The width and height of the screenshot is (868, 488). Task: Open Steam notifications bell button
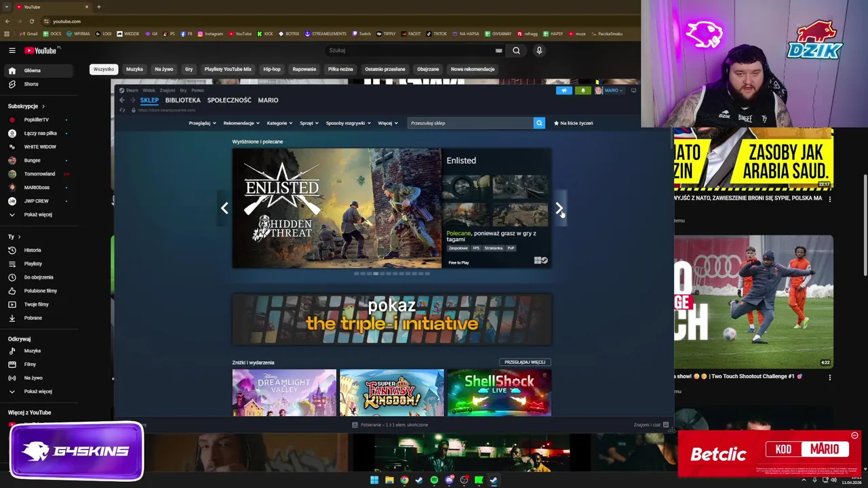click(583, 90)
